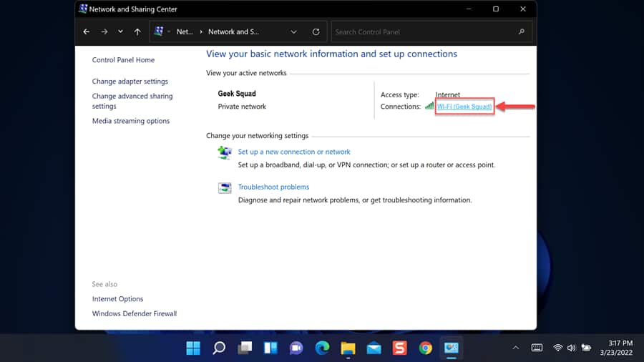
Task: Open Troubleshoot problems link
Action: click(273, 187)
